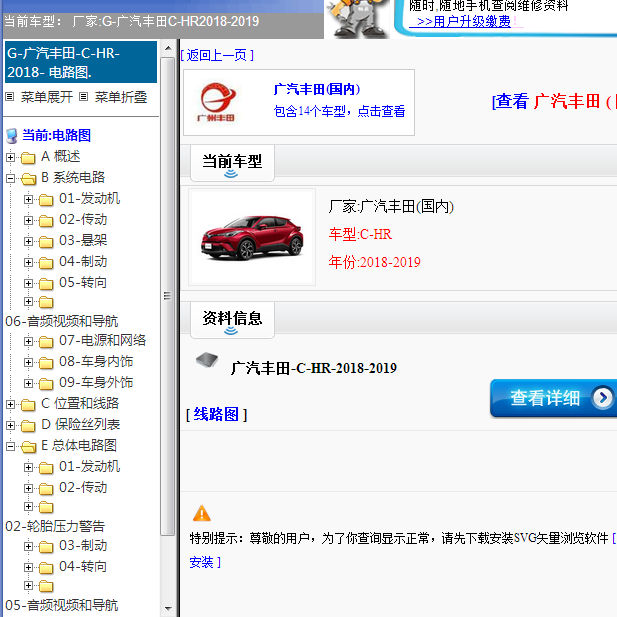Select 04-制动 under B 系统电路
The width and height of the screenshot is (617, 617).
click(83, 262)
